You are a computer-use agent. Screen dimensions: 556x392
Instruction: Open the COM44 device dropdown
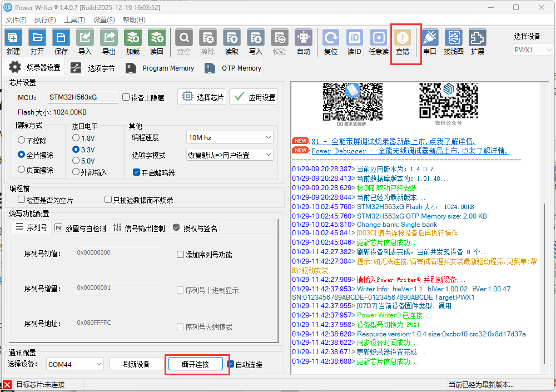75,364
